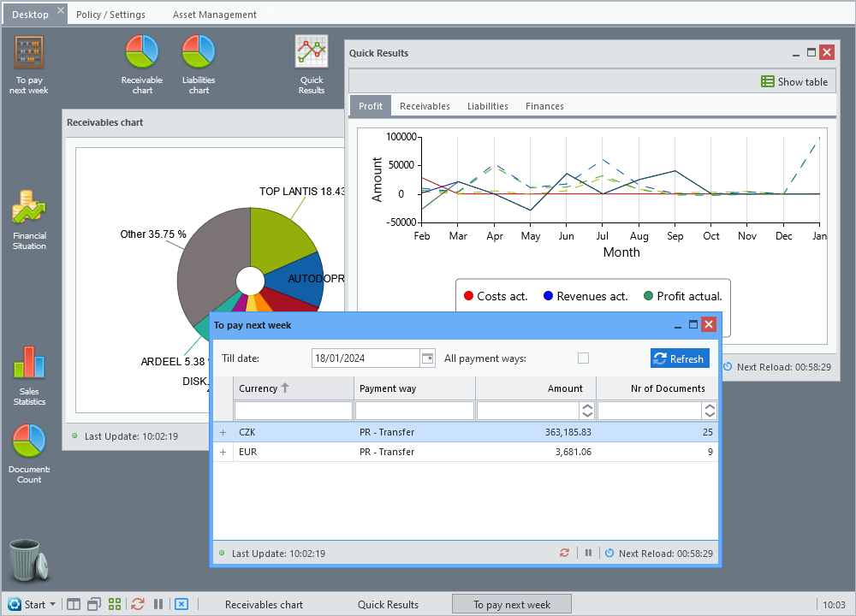Open the Quick Results desktop icon
856x616 pixels.
point(312,64)
